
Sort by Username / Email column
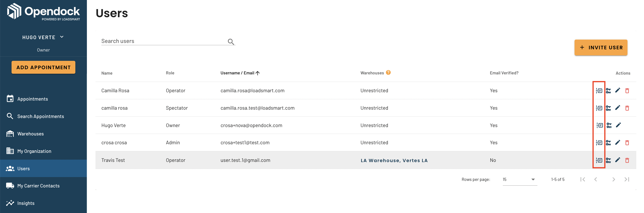tap(240, 73)
